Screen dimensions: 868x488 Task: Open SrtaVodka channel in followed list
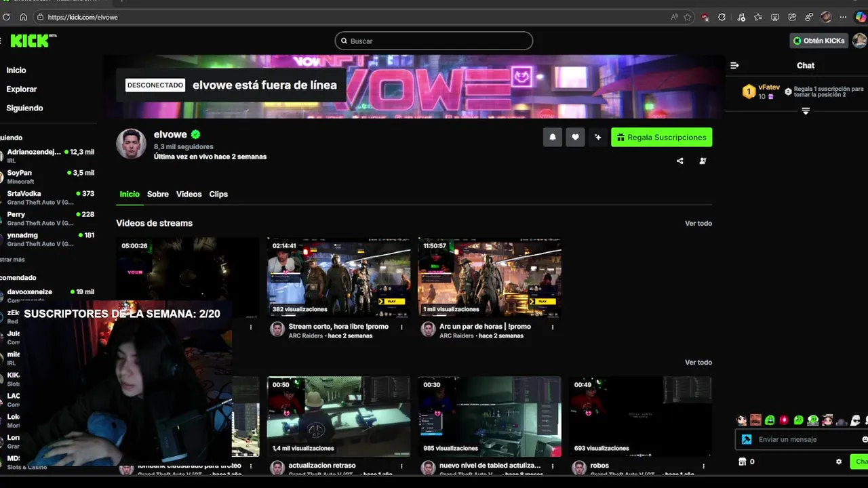47,197
